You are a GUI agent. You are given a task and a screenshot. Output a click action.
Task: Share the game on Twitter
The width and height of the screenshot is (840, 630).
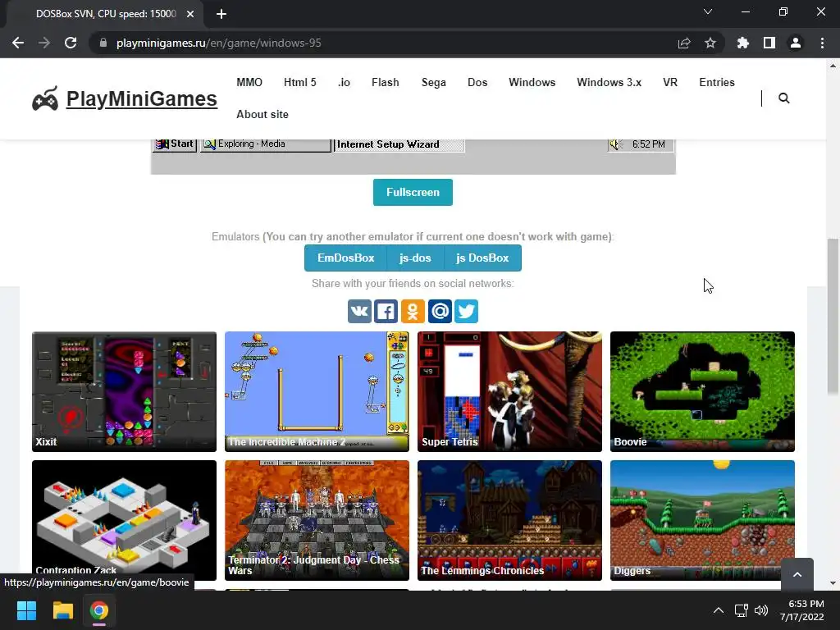tap(466, 311)
